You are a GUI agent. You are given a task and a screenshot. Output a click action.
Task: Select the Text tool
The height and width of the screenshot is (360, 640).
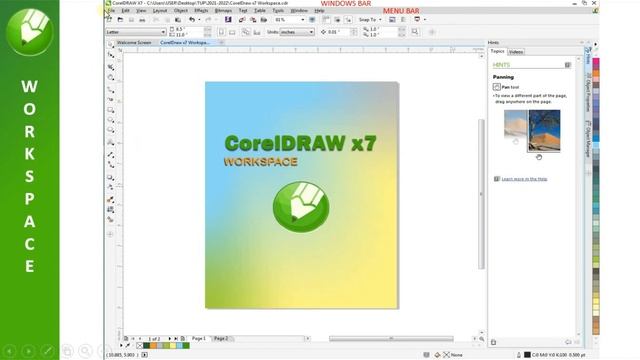click(111, 142)
